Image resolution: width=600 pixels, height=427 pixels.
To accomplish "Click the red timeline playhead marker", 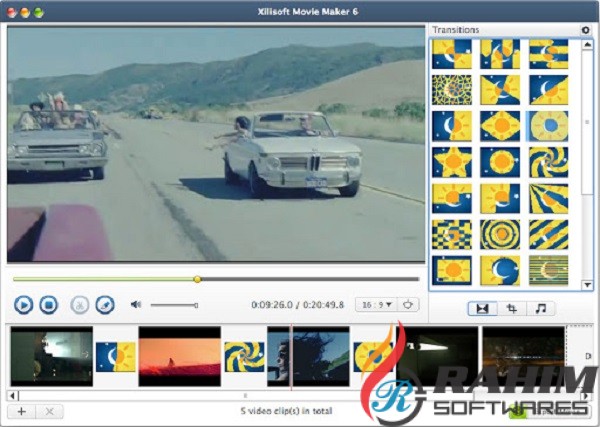I will [x=291, y=357].
